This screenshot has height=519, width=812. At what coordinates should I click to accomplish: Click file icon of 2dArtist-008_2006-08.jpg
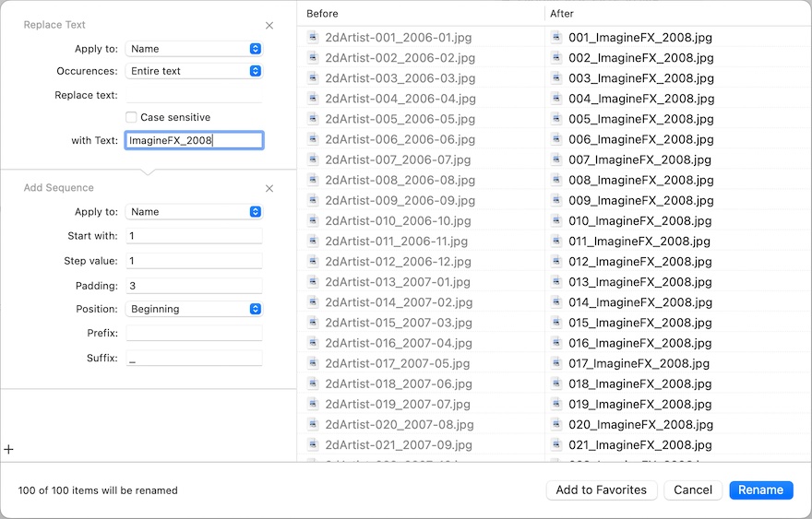coord(313,180)
